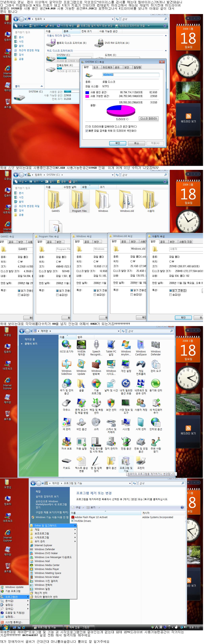Expand the 문서(D) Start menu arrow
Viewport: 204px width, 644px height.
pos(28,601)
